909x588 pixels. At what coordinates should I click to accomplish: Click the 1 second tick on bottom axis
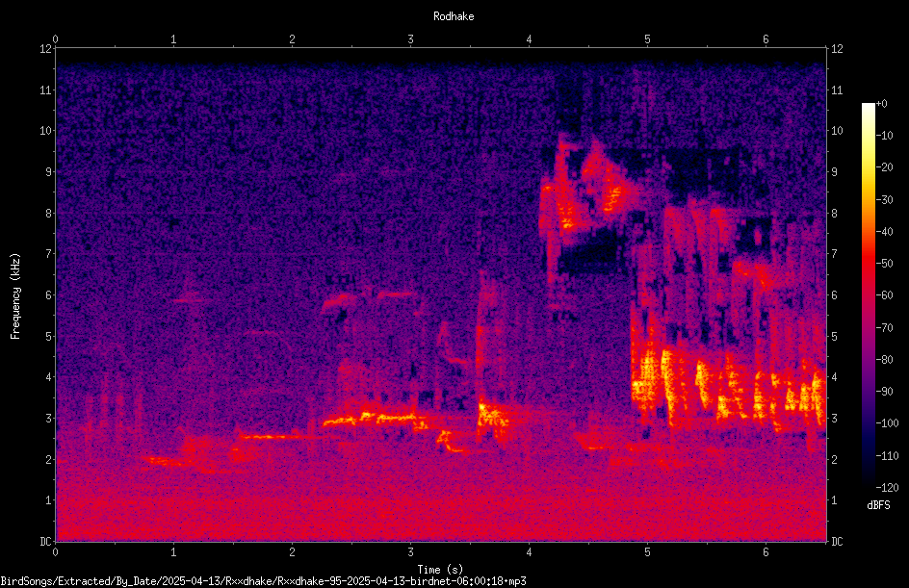click(x=173, y=552)
